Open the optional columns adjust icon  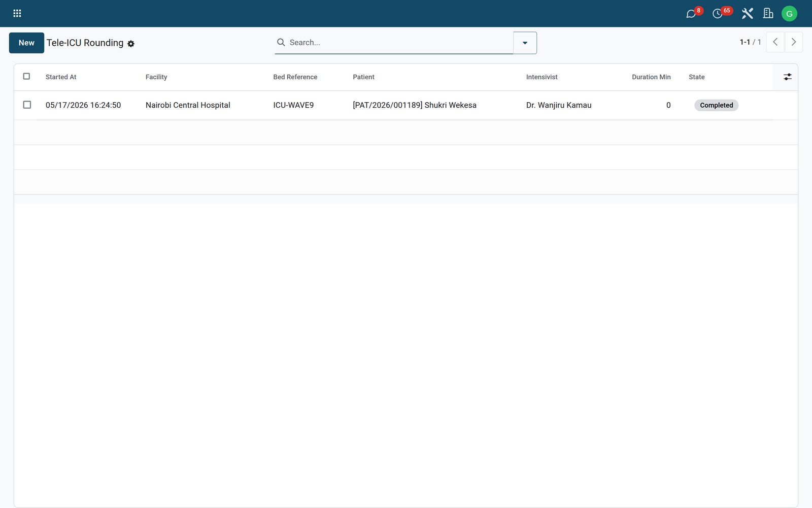coord(787,77)
